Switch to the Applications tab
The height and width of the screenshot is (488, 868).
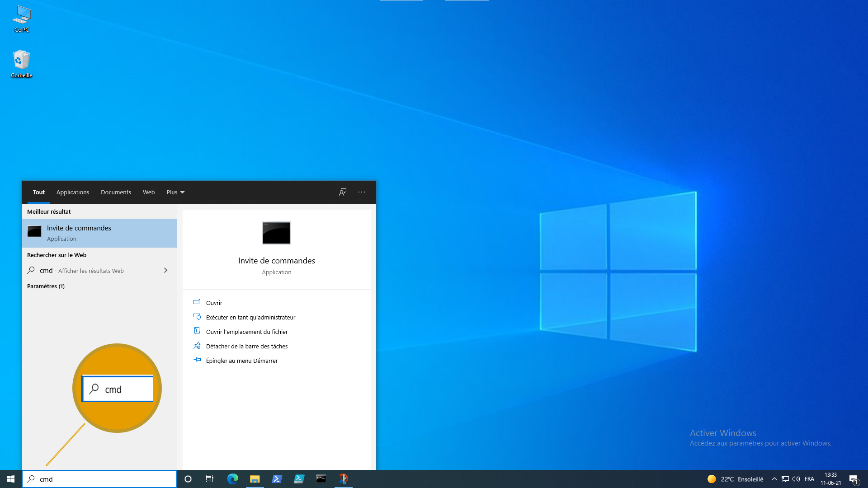[x=73, y=192]
